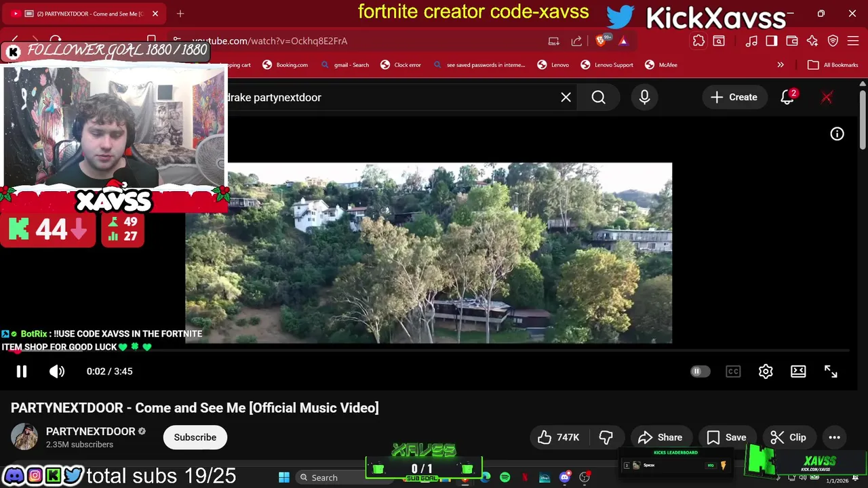Image resolution: width=868 pixels, height=488 pixels.
Task: Click the page vertical scrollbar
Action: pos(863,119)
